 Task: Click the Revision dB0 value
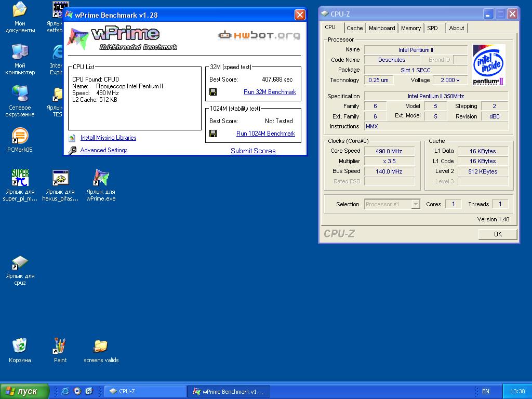pos(495,116)
